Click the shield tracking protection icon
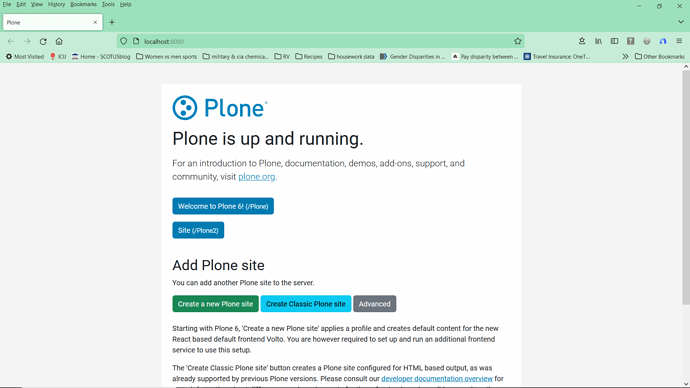The image size is (690, 388). (124, 41)
